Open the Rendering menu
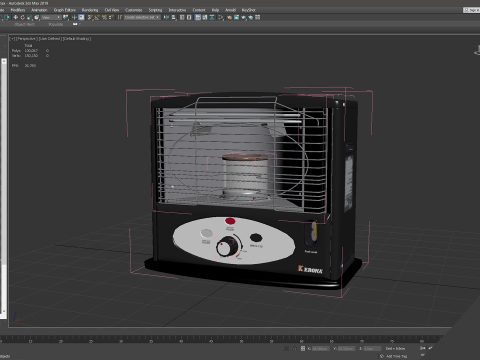Image resolution: width=480 pixels, height=360 pixels. click(x=90, y=10)
